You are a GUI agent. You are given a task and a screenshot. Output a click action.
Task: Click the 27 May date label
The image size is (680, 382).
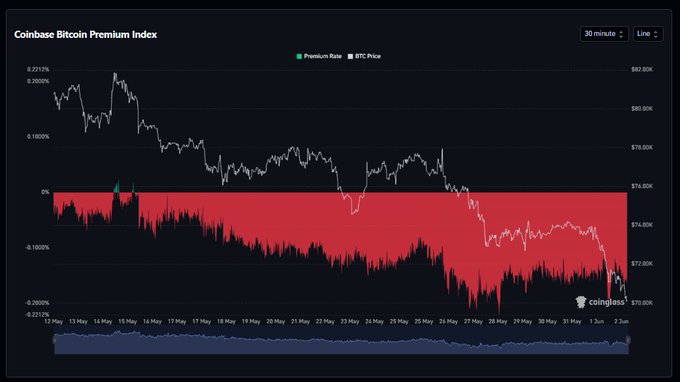[473, 322]
